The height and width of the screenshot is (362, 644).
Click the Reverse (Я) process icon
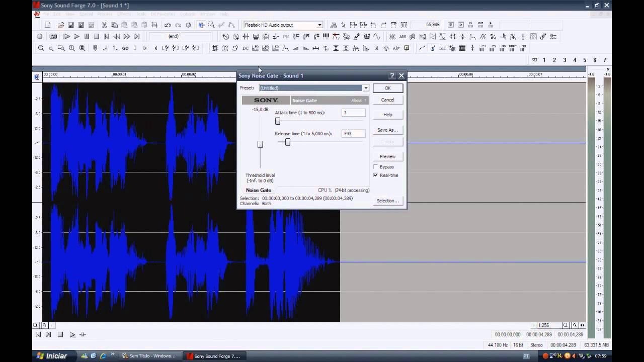pyautogui.click(x=377, y=48)
